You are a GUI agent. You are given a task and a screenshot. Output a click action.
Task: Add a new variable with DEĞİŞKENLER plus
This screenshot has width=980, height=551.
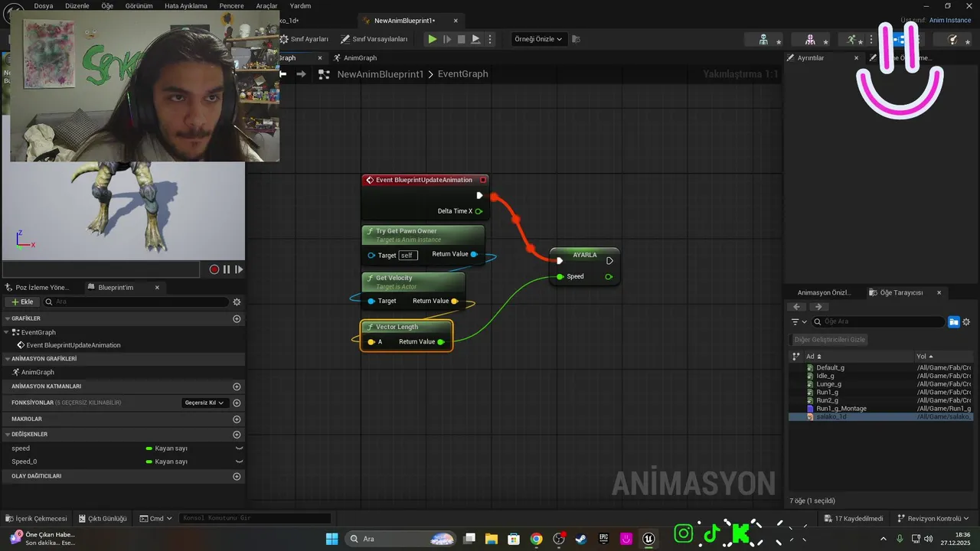coord(237,435)
